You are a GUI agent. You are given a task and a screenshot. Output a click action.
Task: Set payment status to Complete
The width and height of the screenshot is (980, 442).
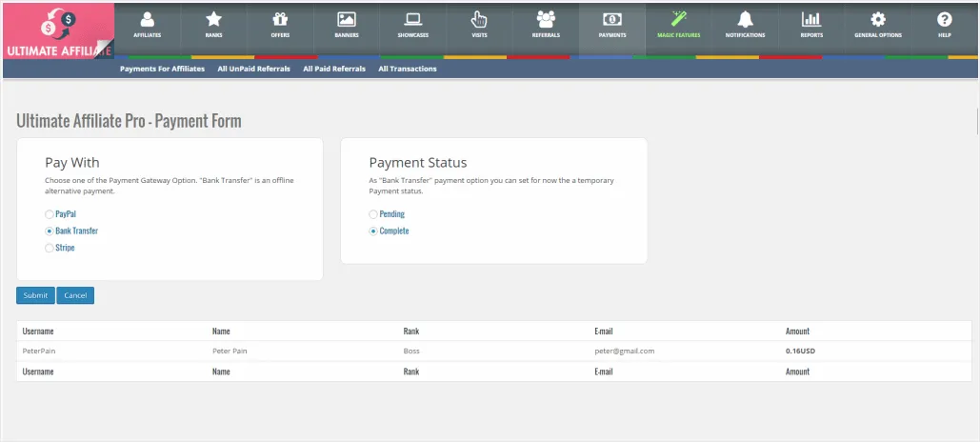pos(373,231)
